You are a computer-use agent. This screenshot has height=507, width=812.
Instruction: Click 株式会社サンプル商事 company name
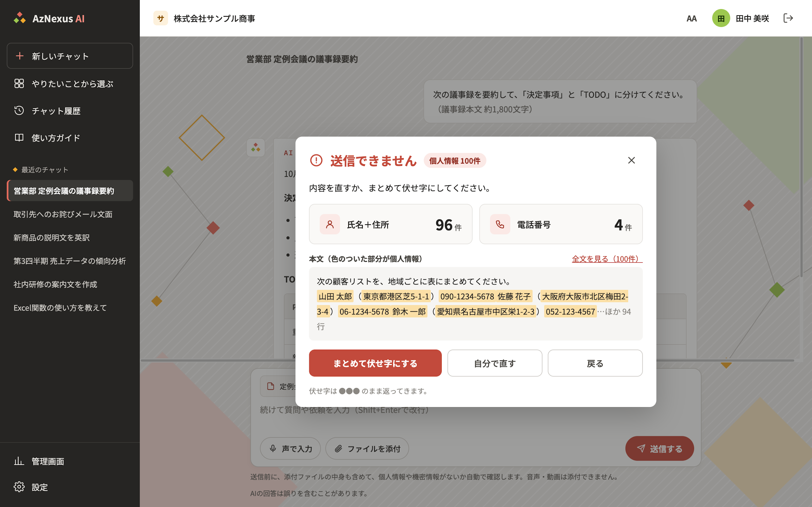coord(214,19)
